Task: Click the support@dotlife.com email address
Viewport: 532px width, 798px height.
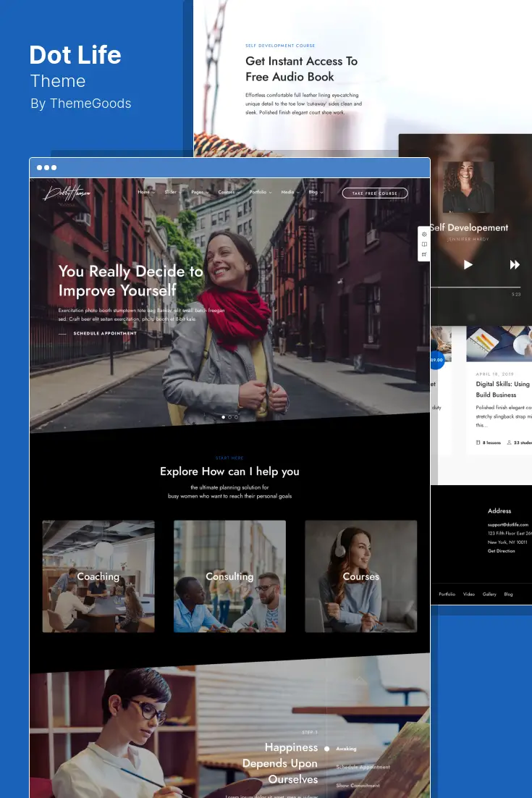Action: pos(508,524)
